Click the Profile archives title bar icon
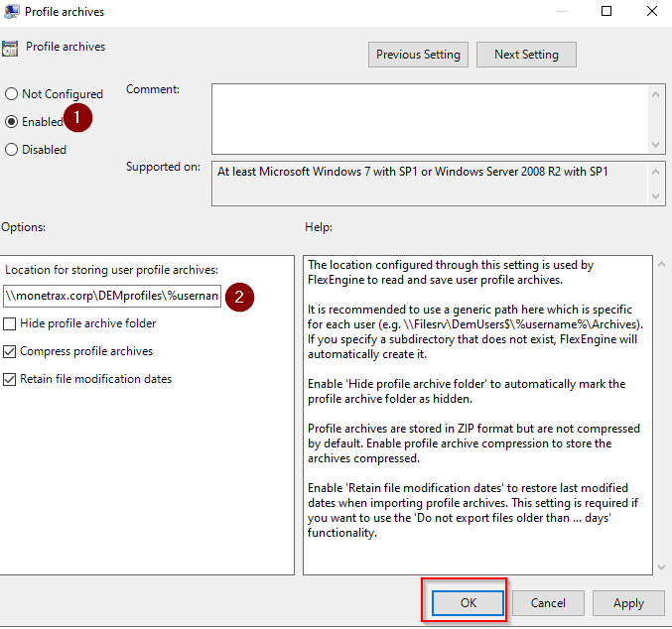 10,12
